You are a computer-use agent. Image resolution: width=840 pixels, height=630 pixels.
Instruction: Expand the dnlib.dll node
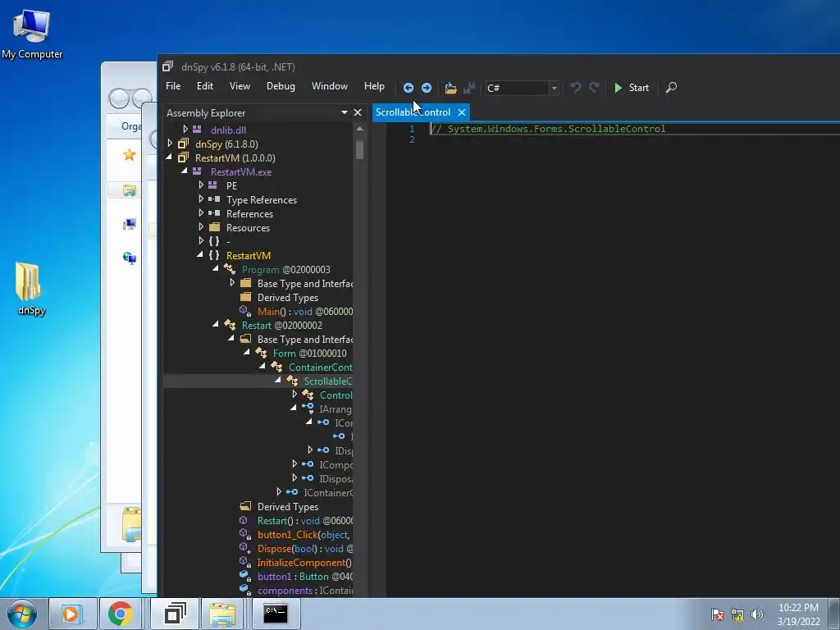pyautogui.click(x=185, y=129)
